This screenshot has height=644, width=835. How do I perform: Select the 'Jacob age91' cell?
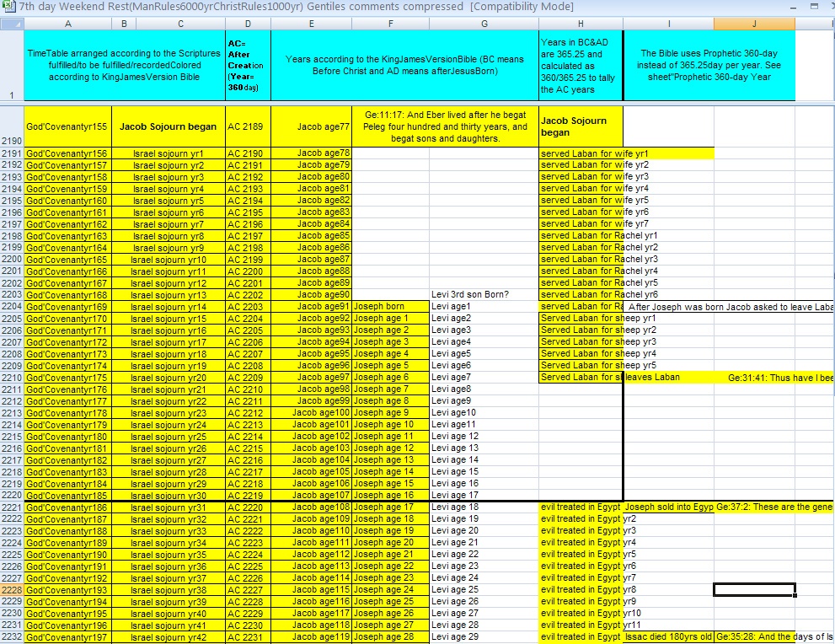coord(311,306)
